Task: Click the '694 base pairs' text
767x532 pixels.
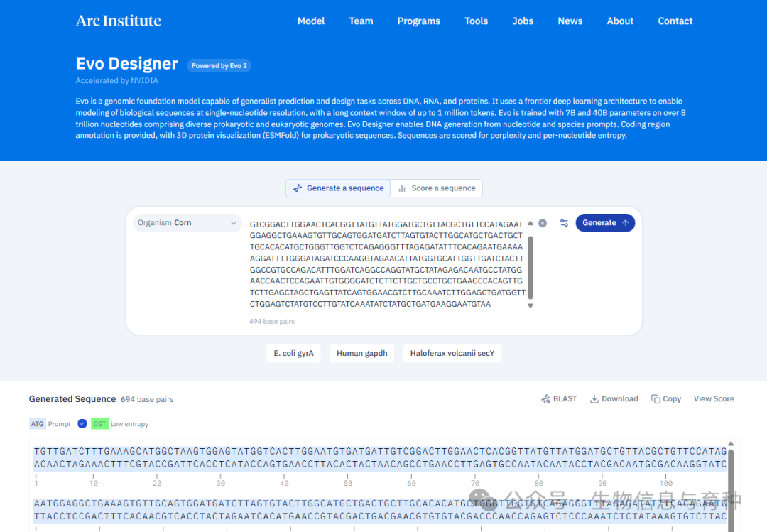Action: point(147,399)
